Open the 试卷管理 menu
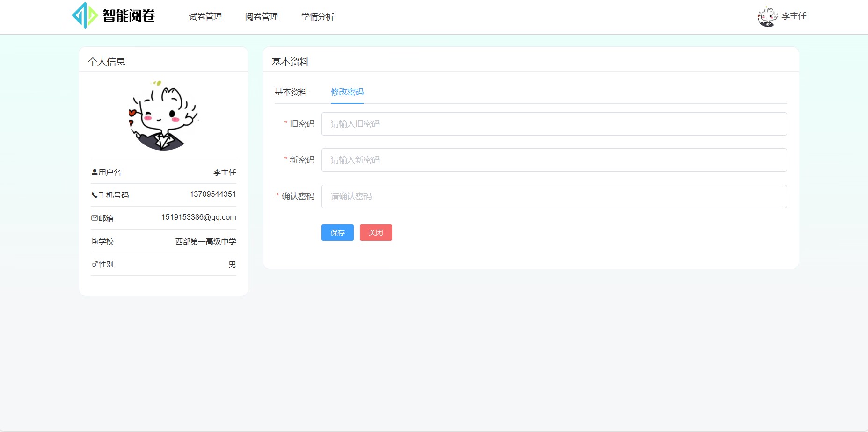868x432 pixels. [205, 17]
